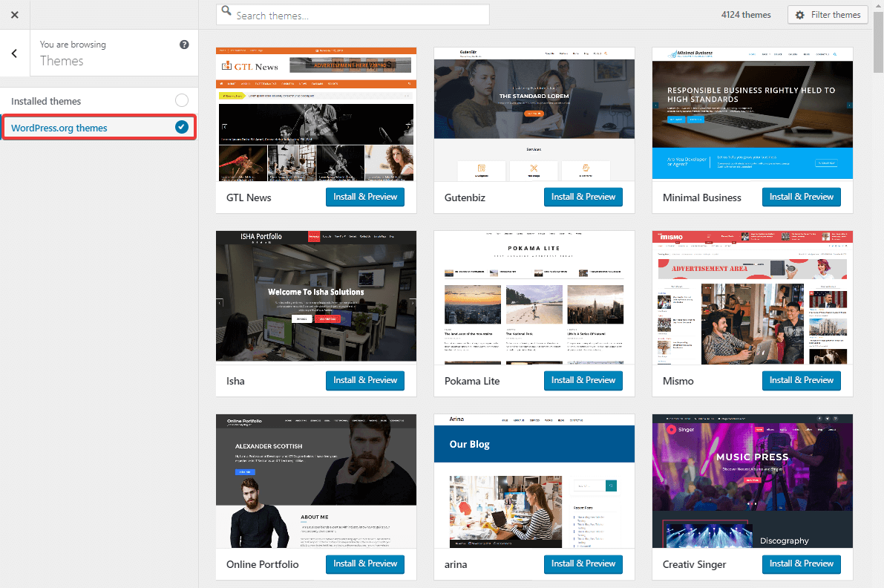The width and height of the screenshot is (884, 588).
Task: Install & Preview the arina theme
Action: pos(583,564)
